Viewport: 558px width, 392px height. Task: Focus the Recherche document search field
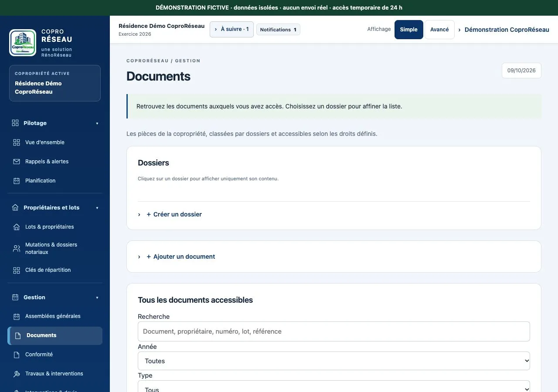334,331
